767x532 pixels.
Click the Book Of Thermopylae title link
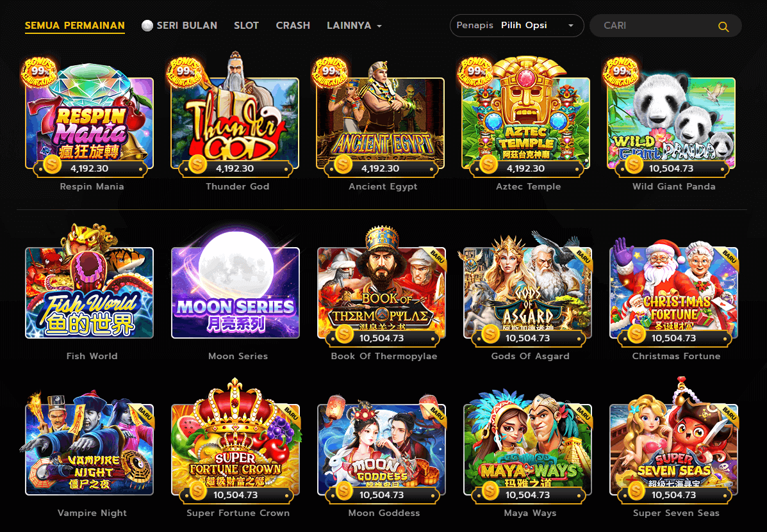[384, 356]
